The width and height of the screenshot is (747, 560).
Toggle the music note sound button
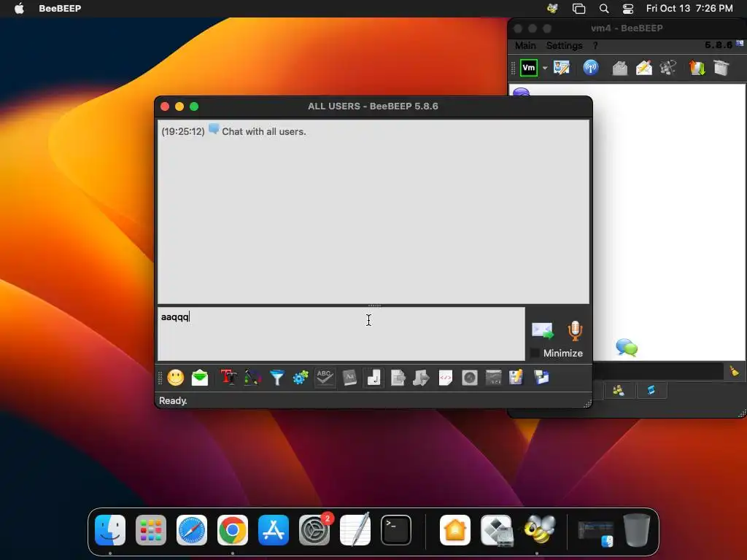click(373, 378)
